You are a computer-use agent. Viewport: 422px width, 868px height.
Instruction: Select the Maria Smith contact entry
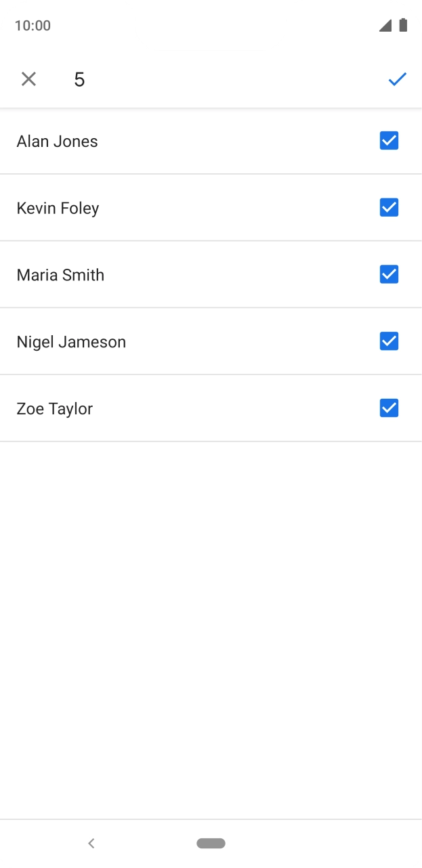pyautogui.click(x=169, y=274)
